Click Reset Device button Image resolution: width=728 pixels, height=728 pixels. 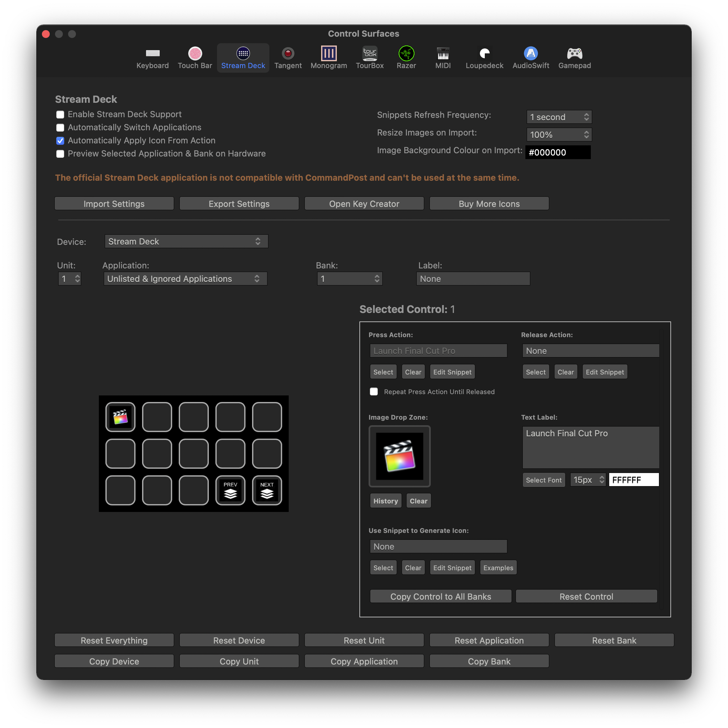point(239,640)
